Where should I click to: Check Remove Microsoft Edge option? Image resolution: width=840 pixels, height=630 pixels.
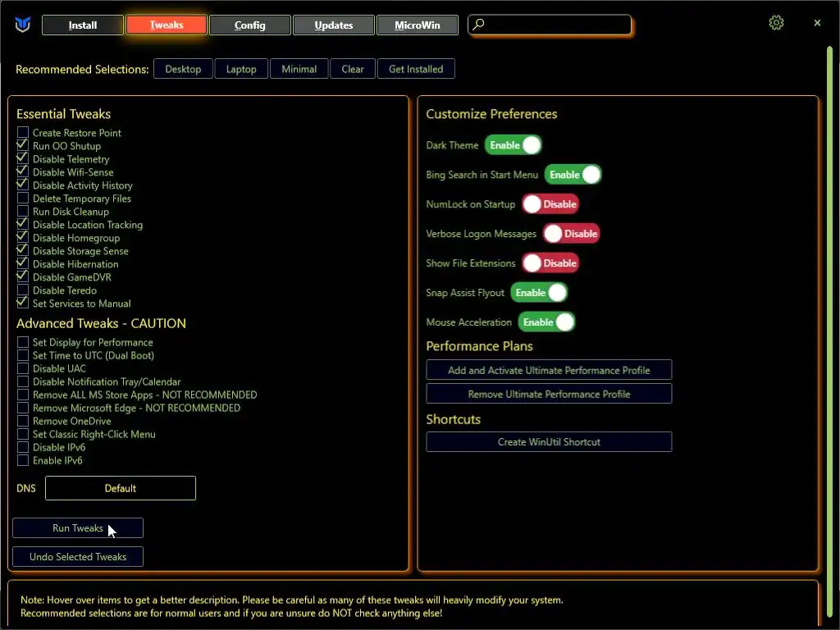[x=22, y=408]
